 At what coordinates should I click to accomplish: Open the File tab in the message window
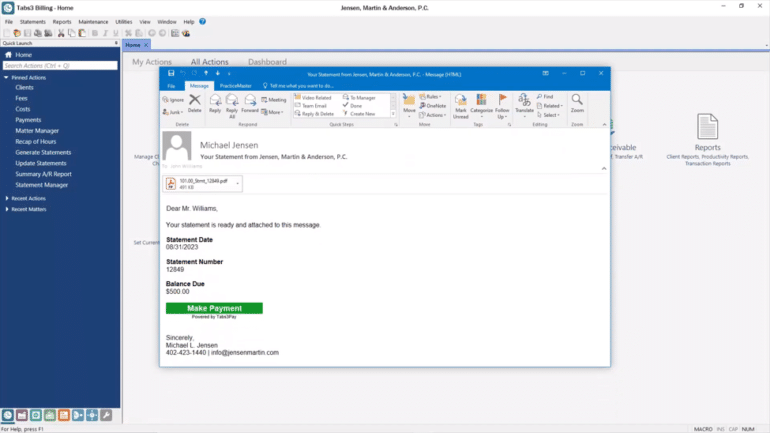tap(171, 86)
